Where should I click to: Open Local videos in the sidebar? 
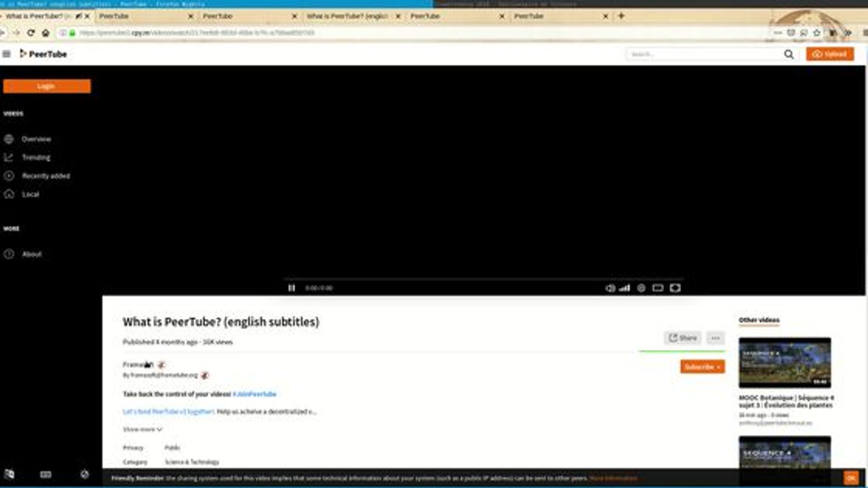(30, 194)
